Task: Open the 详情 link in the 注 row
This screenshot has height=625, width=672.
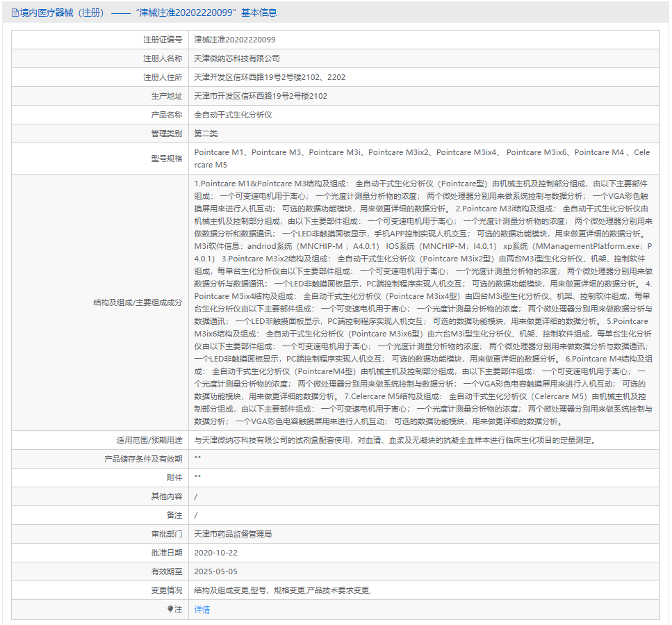Action: pyautogui.click(x=202, y=610)
